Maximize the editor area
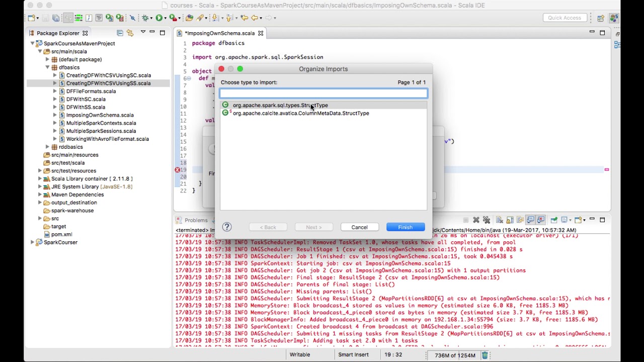 point(602,33)
